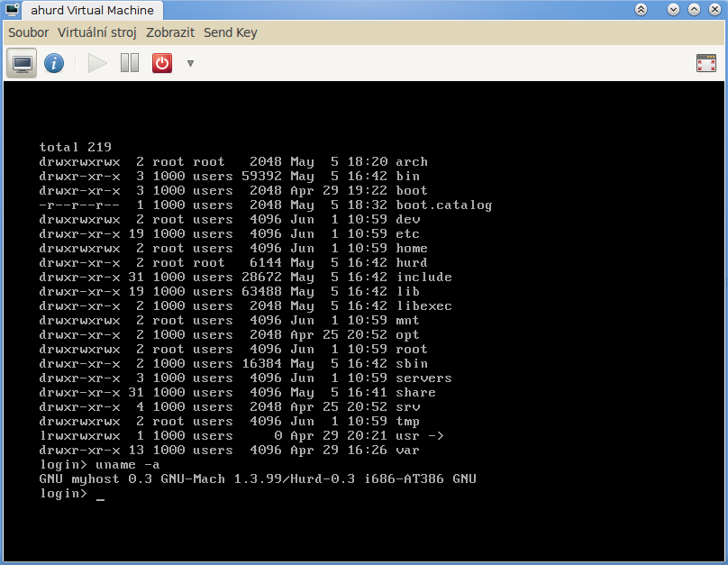
Task: Click the 'mnt' directory name
Action: 408,320
